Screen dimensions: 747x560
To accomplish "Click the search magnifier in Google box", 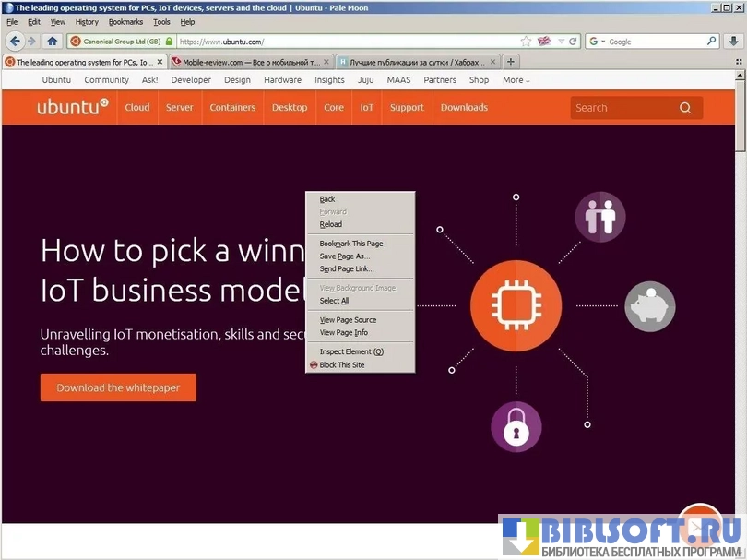I will click(x=711, y=42).
